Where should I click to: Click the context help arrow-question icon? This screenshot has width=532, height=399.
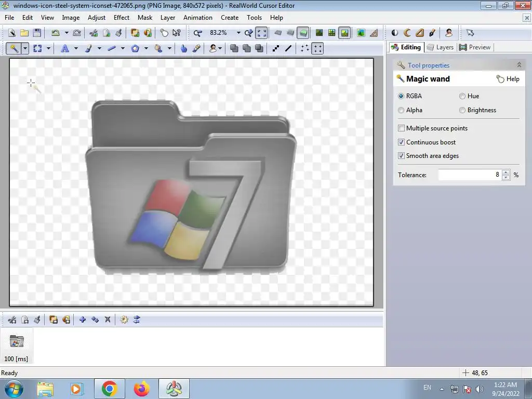177,33
